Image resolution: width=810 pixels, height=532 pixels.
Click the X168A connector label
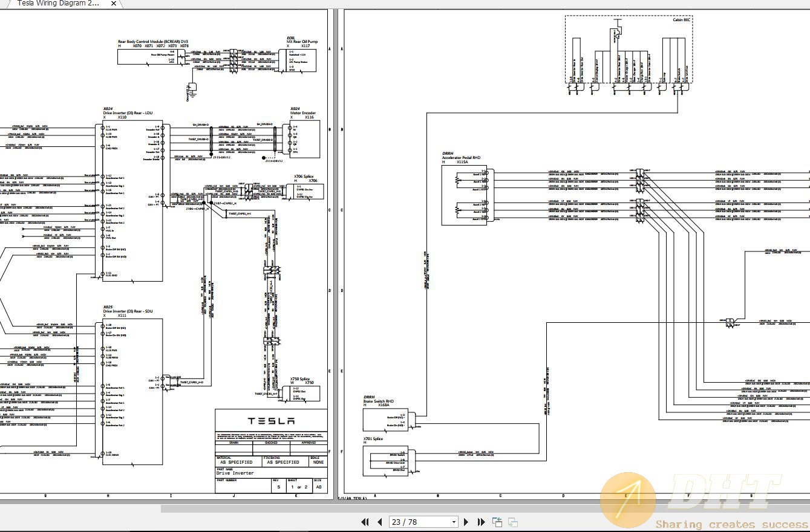pyautogui.click(x=384, y=406)
